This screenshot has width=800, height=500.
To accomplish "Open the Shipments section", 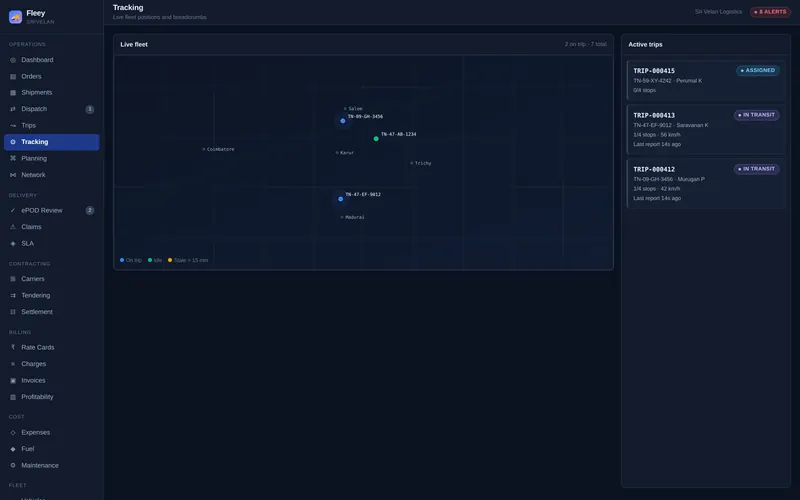I will tap(52, 93).
